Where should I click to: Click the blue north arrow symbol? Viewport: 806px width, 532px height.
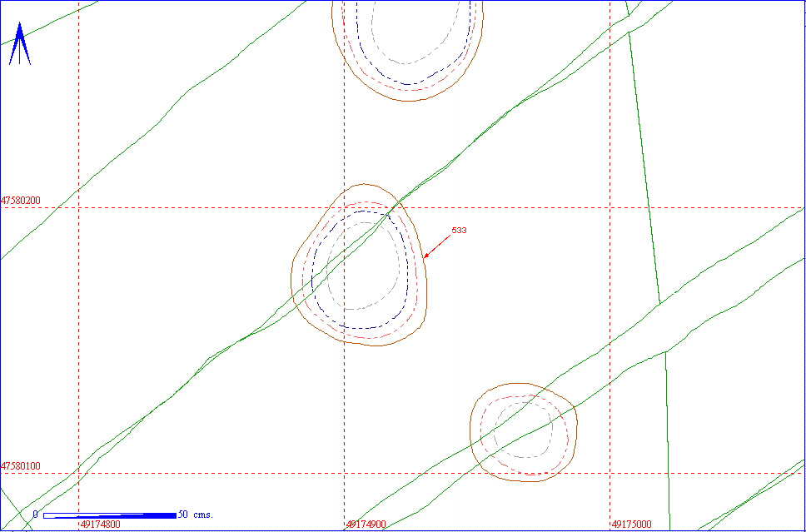[19, 43]
